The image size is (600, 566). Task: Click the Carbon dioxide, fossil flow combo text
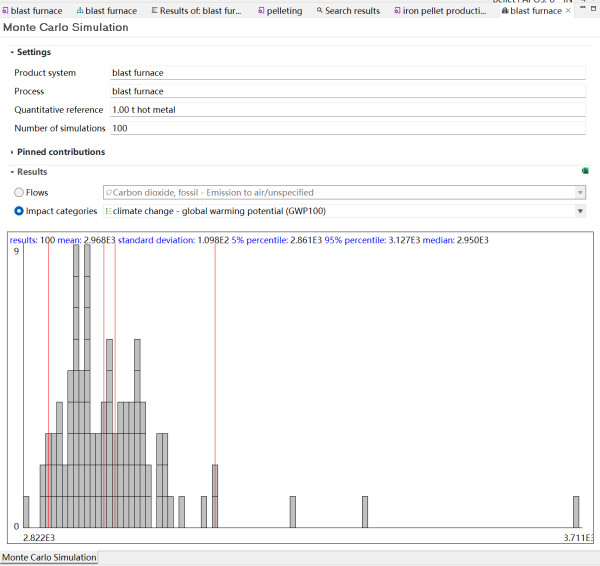coord(213,192)
